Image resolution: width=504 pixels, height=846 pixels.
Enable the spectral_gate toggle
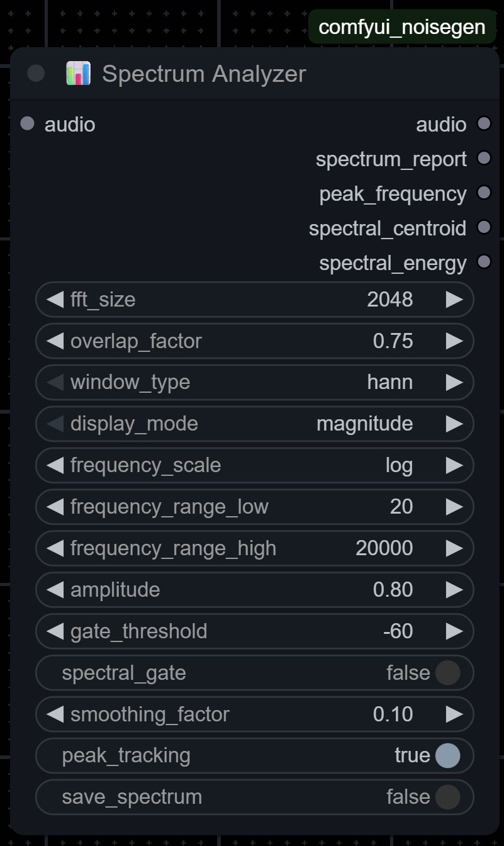click(x=447, y=672)
